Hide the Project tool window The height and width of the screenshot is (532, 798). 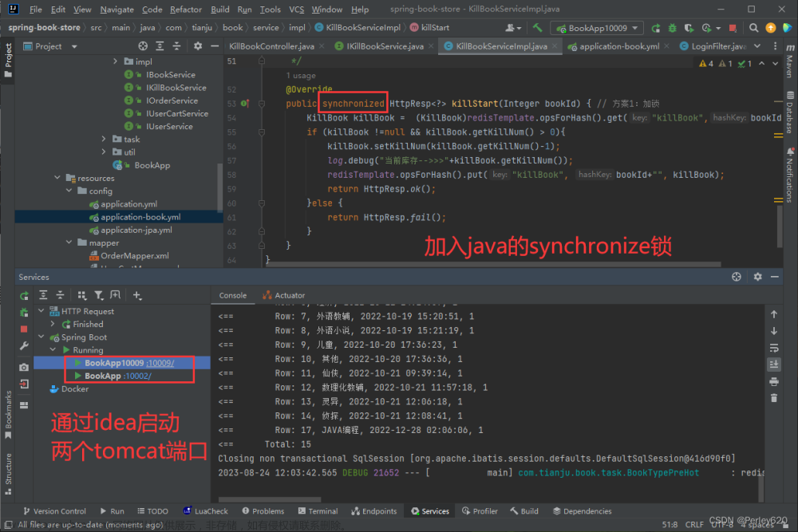[215, 46]
